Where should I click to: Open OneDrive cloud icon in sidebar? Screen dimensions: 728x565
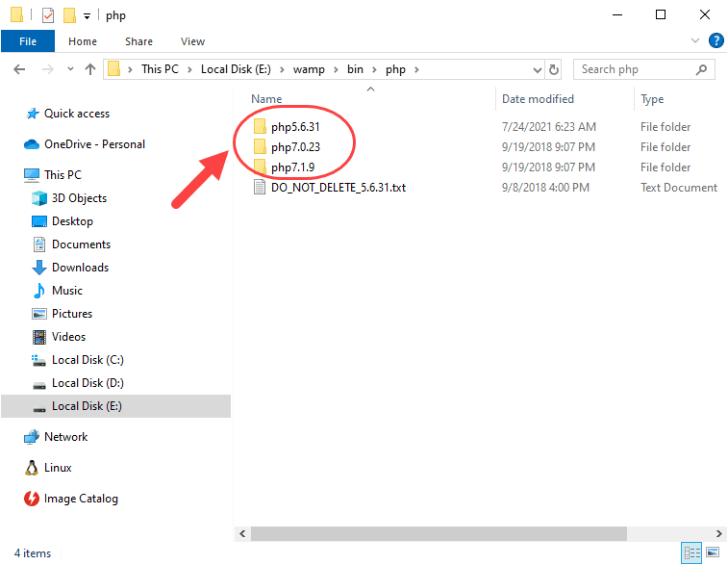[x=31, y=144]
